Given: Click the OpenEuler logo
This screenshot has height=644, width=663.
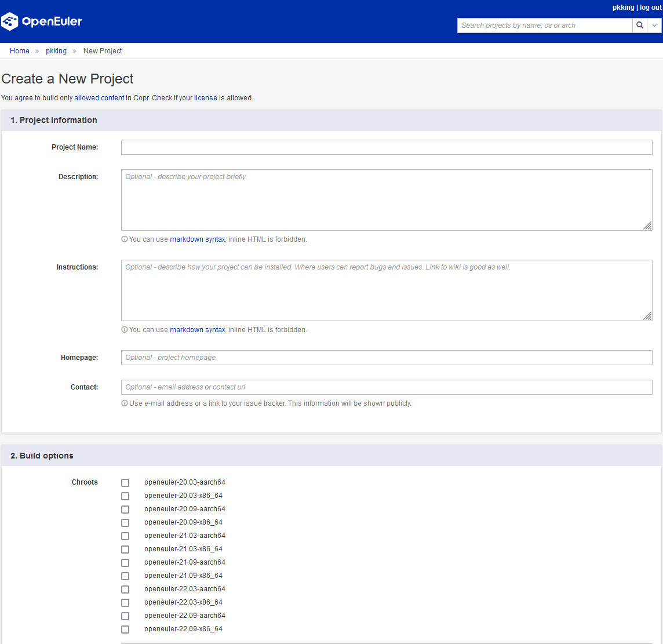Looking at the screenshot, I should click(42, 21).
